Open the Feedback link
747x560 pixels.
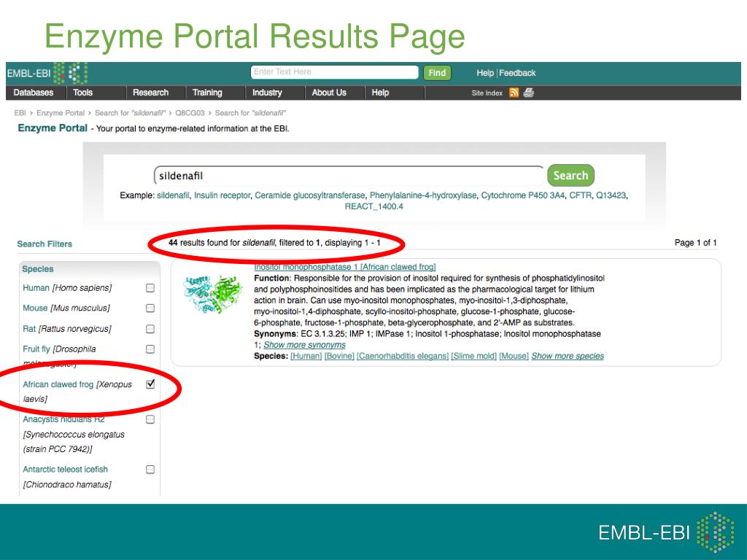point(517,73)
